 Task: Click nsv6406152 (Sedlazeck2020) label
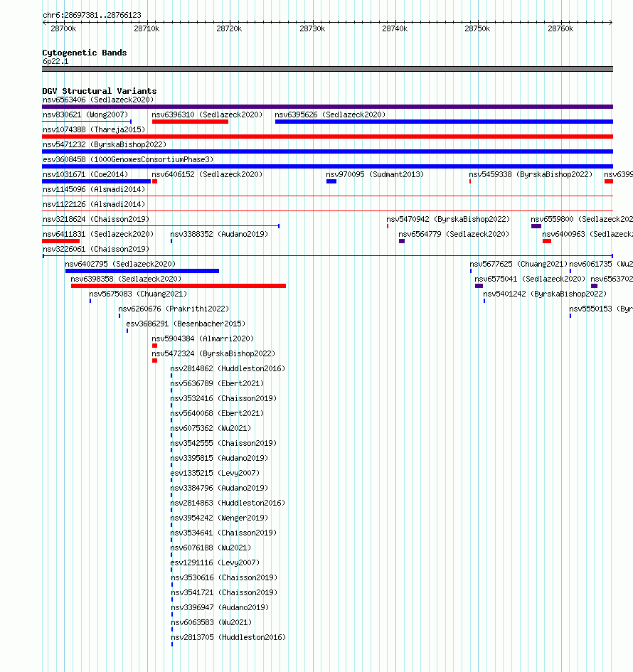pos(207,174)
